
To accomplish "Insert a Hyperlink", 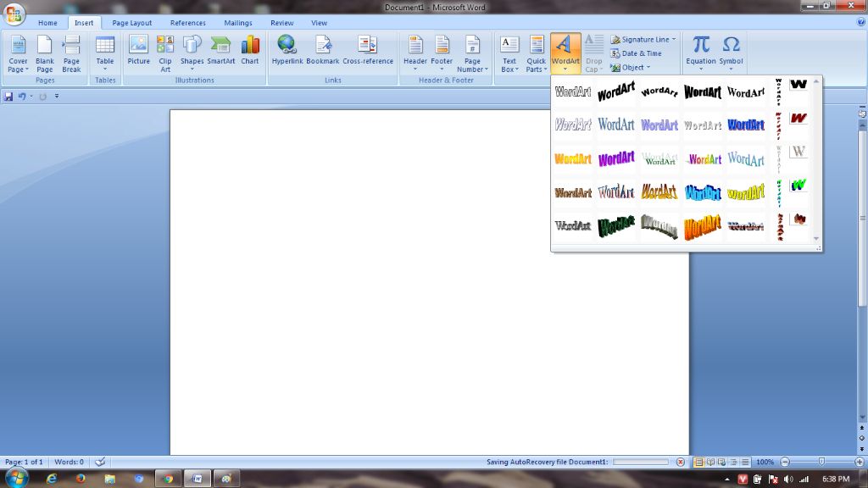I will tap(287, 50).
